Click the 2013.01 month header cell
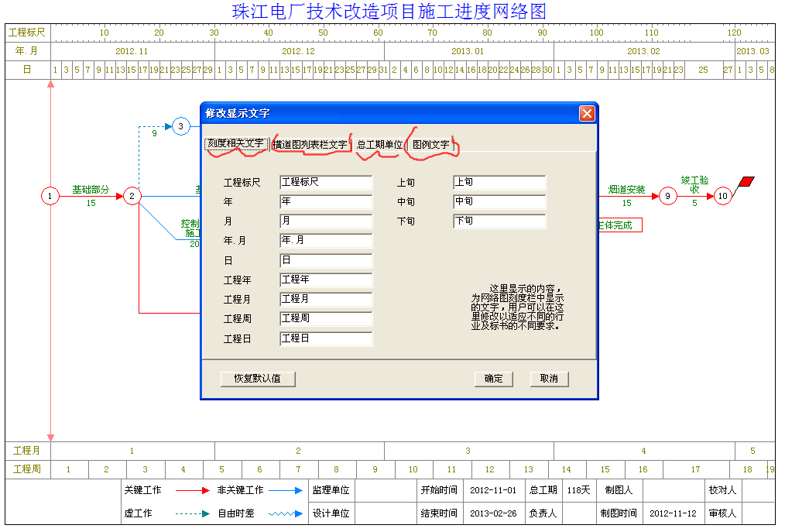Image resolution: width=785 pixels, height=532 pixels. tap(468, 51)
